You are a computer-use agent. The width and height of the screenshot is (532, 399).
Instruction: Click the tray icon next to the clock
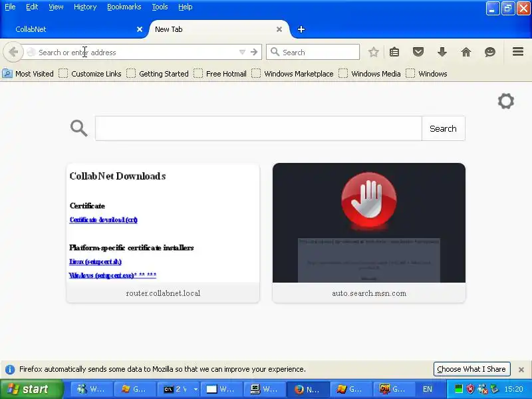pyautogui.click(x=495, y=389)
